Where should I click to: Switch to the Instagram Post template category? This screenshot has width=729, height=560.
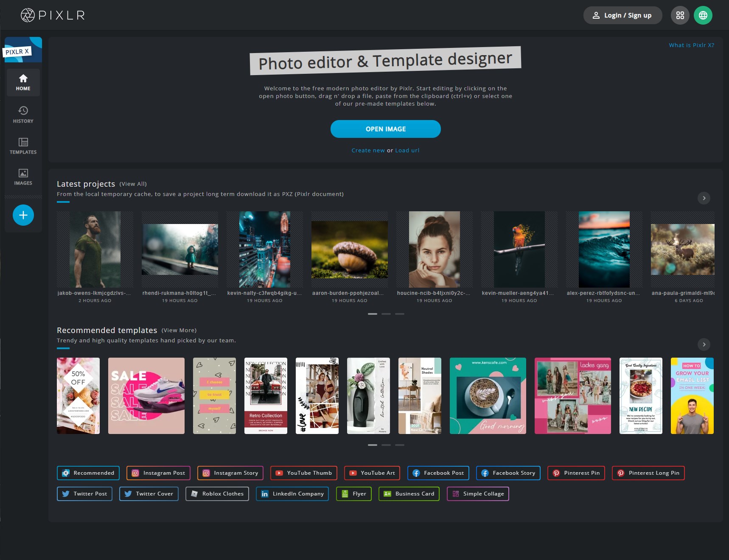tap(158, 473)
